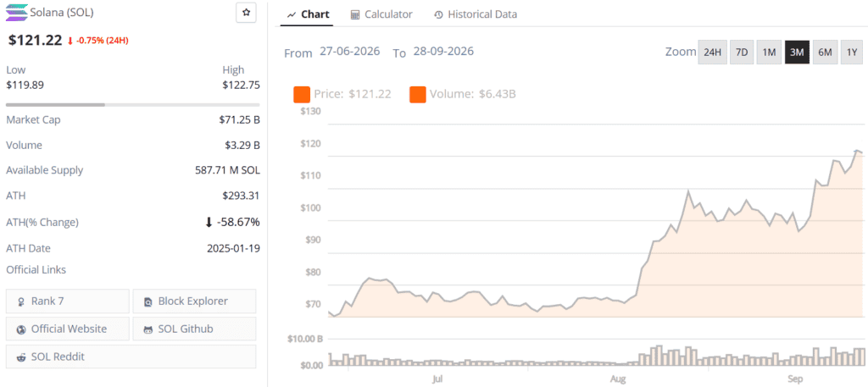Viewport: 868px width, 387px height.
Task: Open the Rank 7 link
Action: 68,301
